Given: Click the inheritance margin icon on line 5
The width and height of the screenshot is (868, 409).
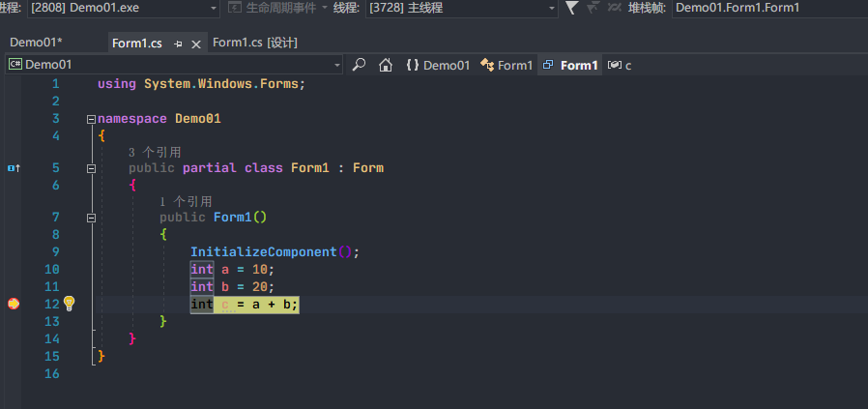Looking at the screenshot, I should pyautogui.click(x=14, y=168).
